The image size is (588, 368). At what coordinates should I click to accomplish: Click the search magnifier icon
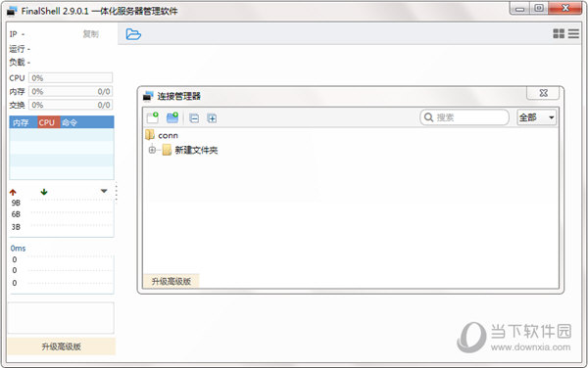tap(428, 117)
